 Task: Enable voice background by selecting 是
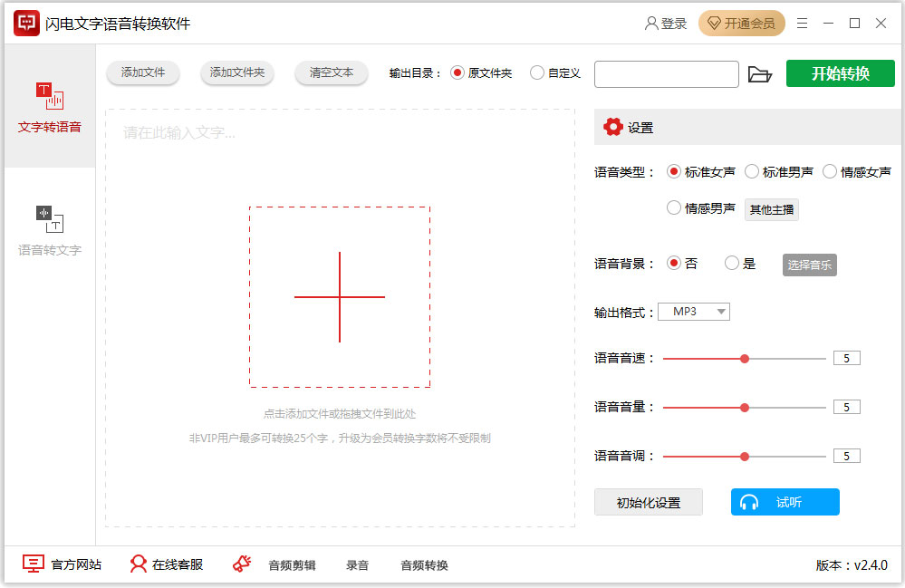tap(732, 264)
